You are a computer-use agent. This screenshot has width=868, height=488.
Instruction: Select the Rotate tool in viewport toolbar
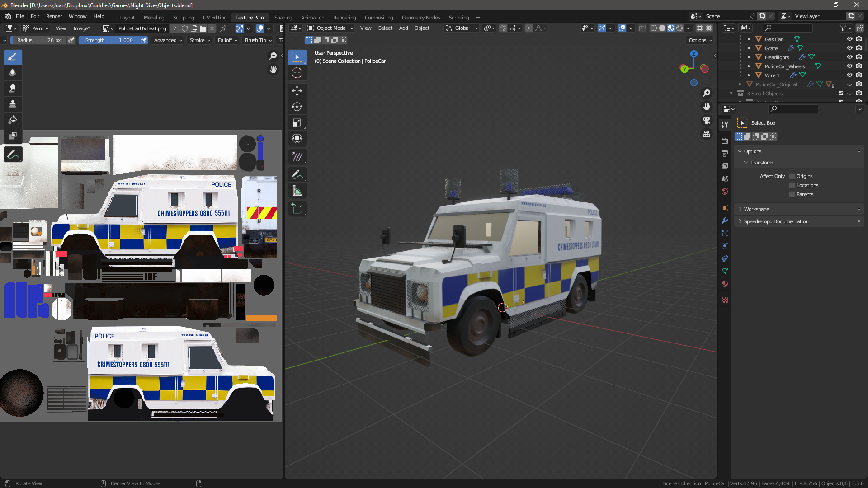297,107
